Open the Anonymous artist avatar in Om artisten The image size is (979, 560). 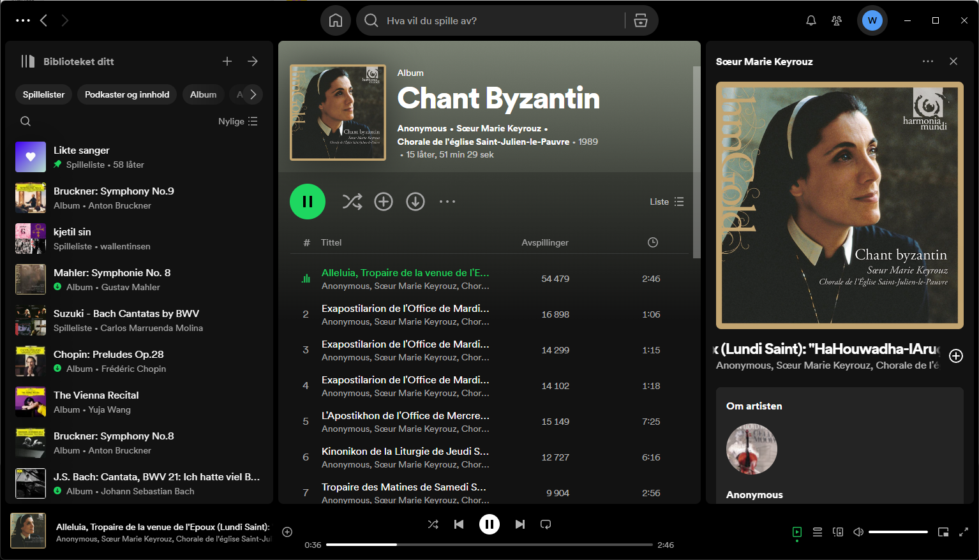752,449
